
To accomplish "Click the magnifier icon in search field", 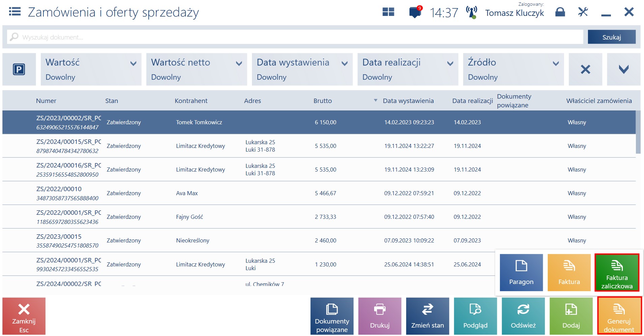I will pos(14,37).
